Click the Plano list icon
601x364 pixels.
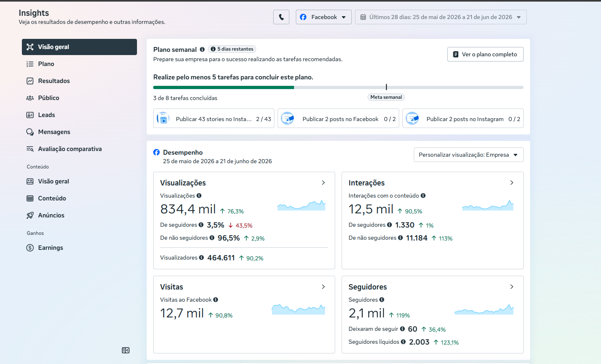pos(30,64)
